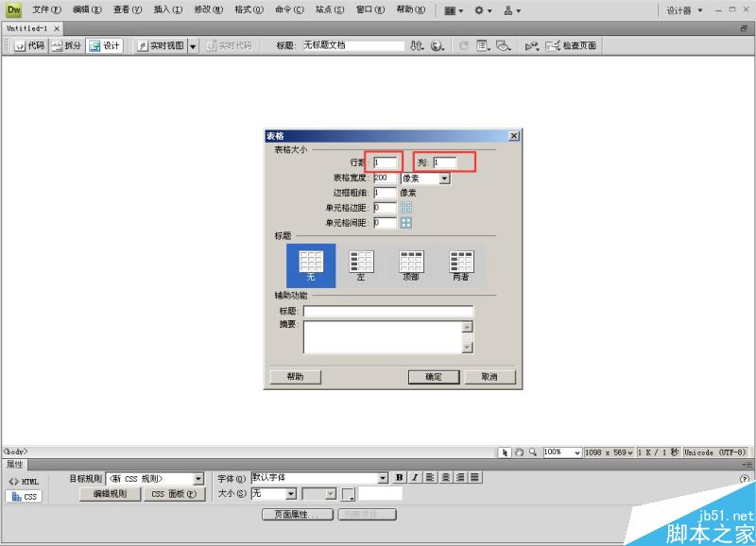The height and width of the screenshot is (546, 756).
Task: Select the Hand tool in status bar
Action: point(519,452)
